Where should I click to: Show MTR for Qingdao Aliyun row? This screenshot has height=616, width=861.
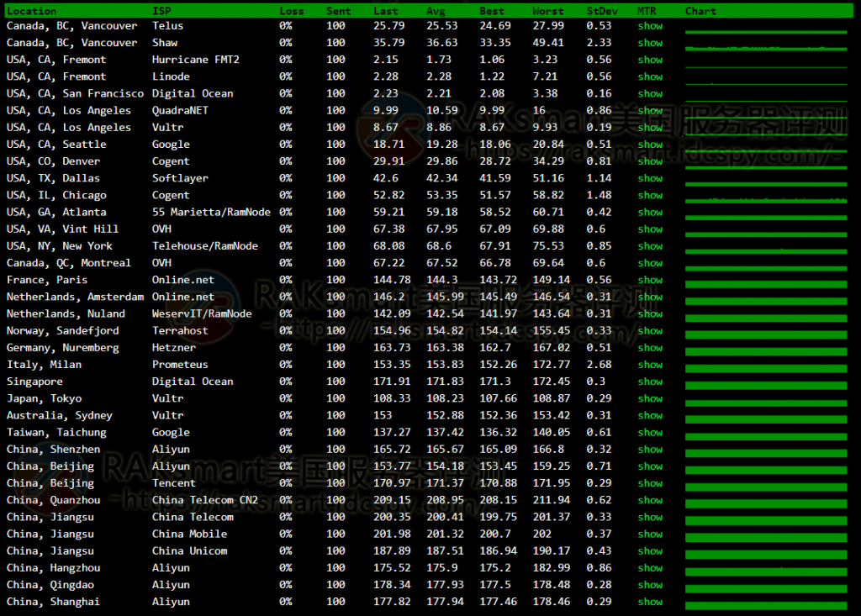(x=650, y=585)
